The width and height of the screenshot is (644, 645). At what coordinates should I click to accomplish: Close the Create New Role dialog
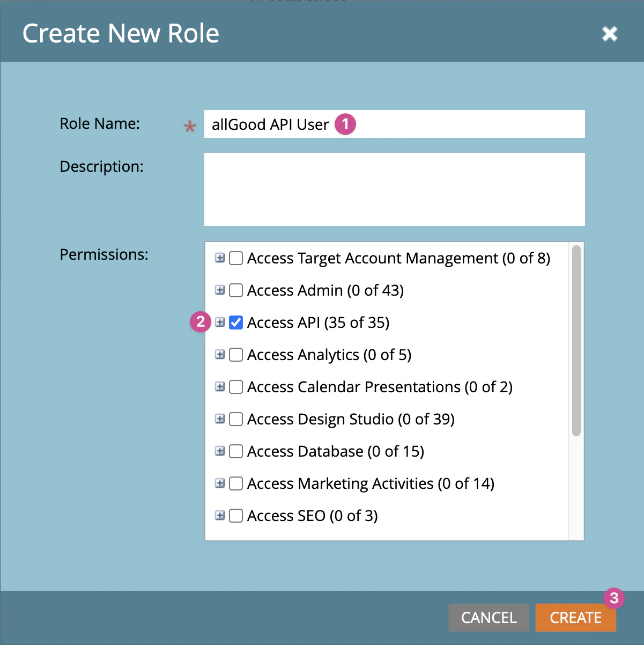tap(610, 33)
